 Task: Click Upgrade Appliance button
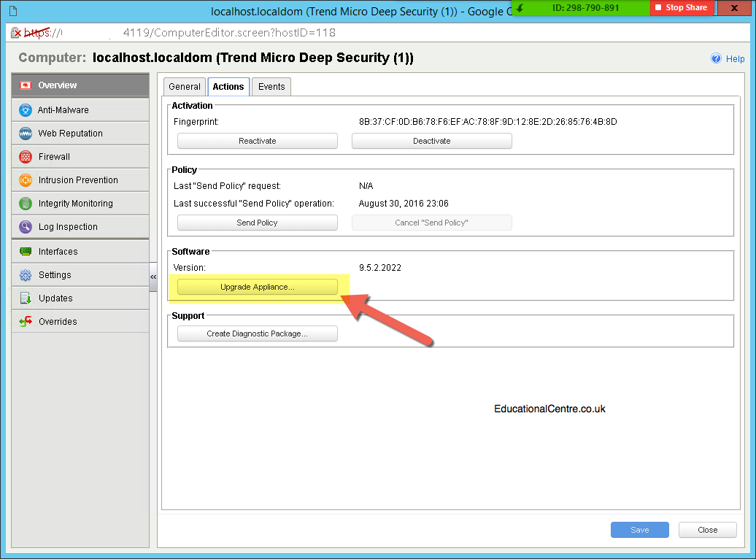tap(258, 287)
